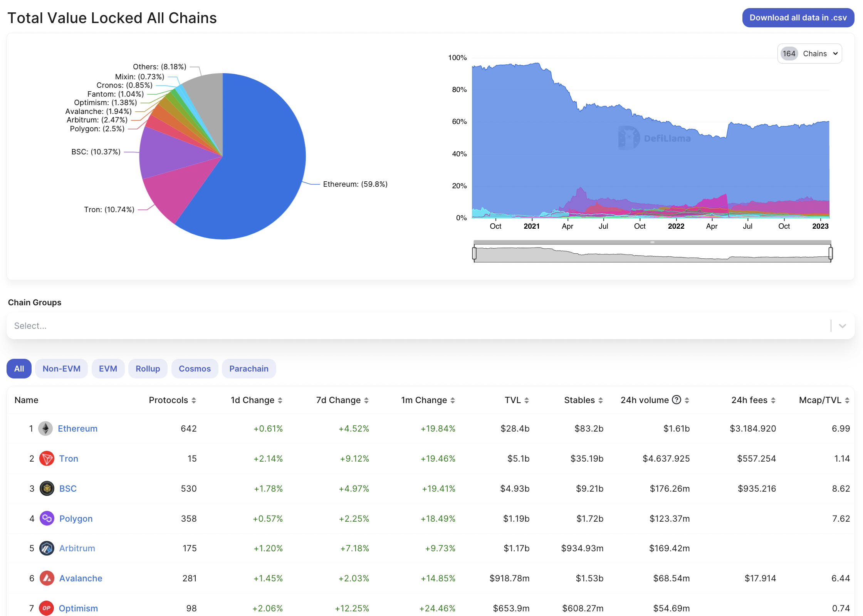Viewport: 863px width, 616px height.
Task: Click Arbitrum 7d change +7.18%
Action: (354, 548)
